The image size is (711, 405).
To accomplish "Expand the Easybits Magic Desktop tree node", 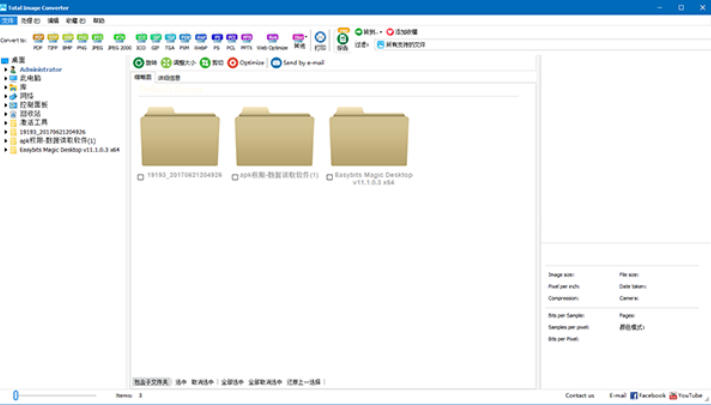I will click(x=5, y=150).
